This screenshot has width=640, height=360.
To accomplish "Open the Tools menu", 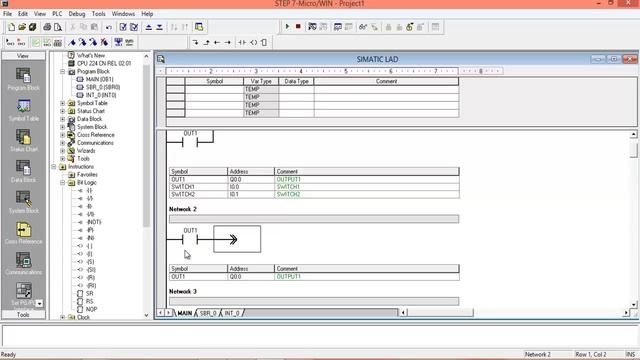I will coord(98,13).
